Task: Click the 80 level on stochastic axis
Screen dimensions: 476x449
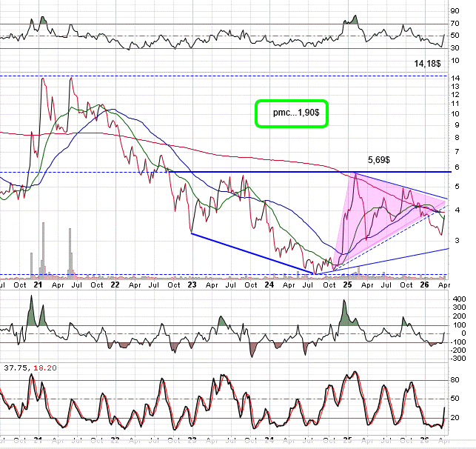Action: 462,380
